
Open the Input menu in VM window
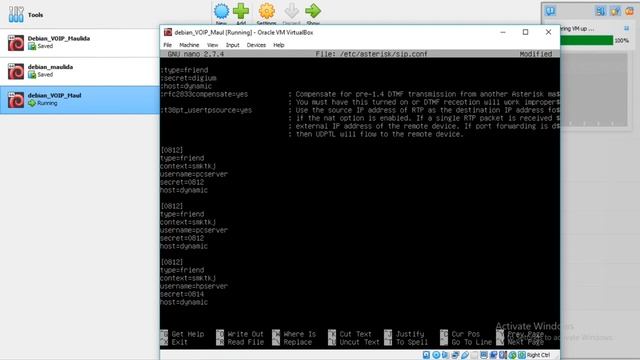[x=232, y=45]
